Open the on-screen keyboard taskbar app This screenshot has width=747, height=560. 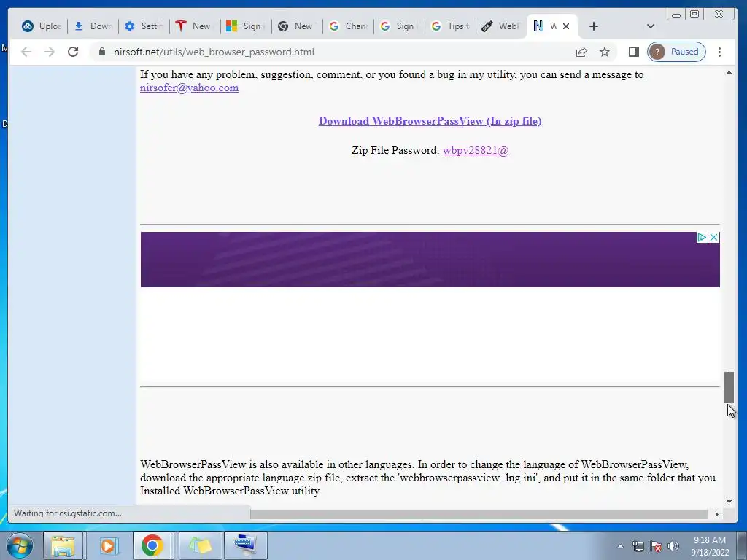pyautogui.click(x=245, y=545)
